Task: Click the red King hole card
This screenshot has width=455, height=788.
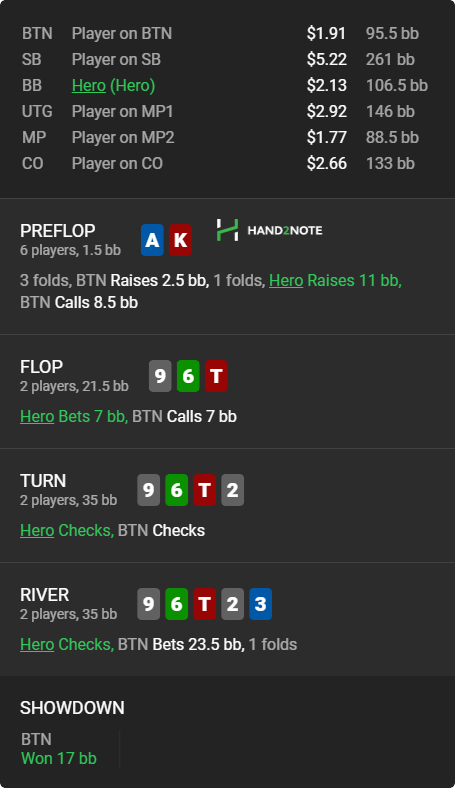Action: 180,240
